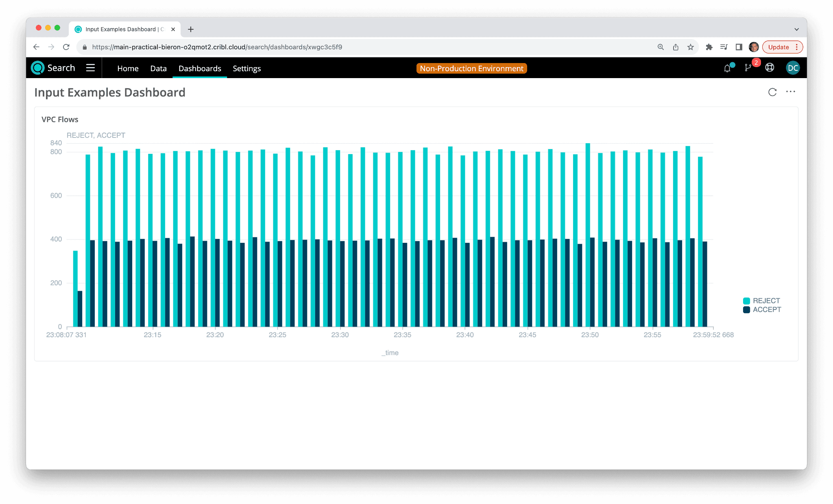Expand the tab search chevron
The width and height of the screenshot is (833, 504).
pyautogui.click(x=796, y=29)
